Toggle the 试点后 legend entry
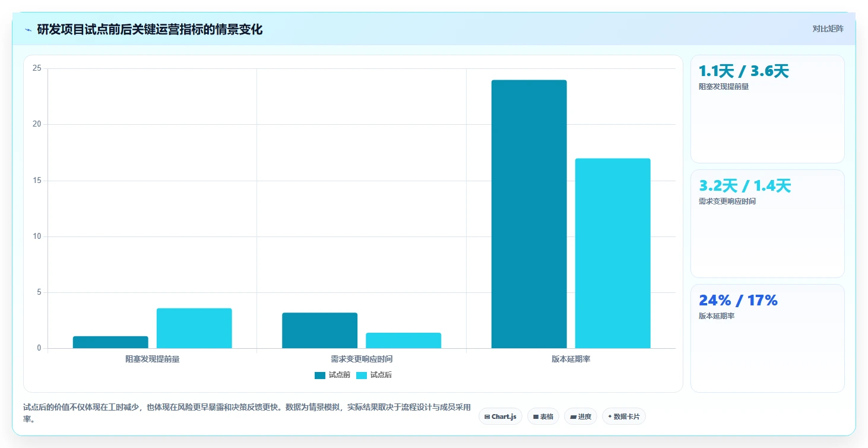 click(374, 375)
